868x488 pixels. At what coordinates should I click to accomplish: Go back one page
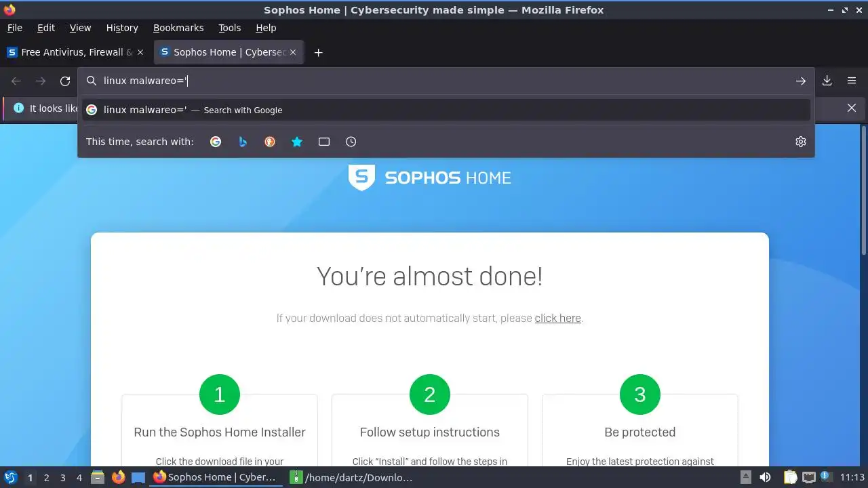coord(16,81)
